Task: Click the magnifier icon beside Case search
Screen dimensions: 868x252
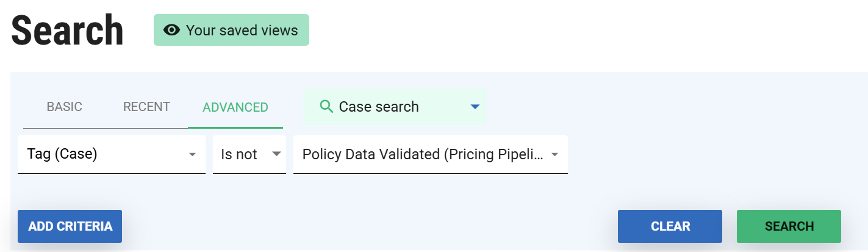Action: point(326,107)
